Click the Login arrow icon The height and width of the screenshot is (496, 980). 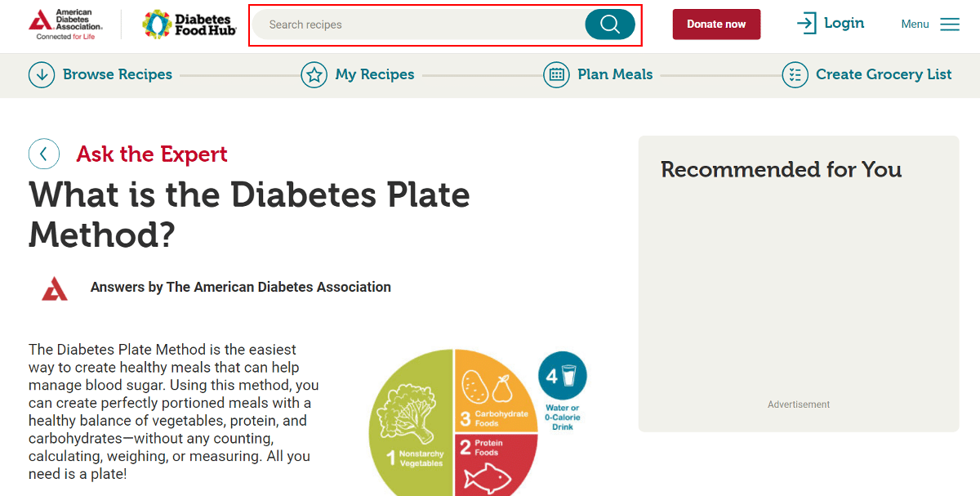(x=806, y=24)
